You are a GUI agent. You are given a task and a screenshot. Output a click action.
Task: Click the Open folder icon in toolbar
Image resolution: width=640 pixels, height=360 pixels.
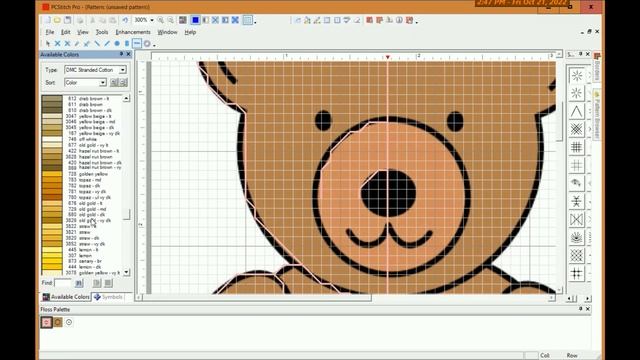[x=58, y=20]
